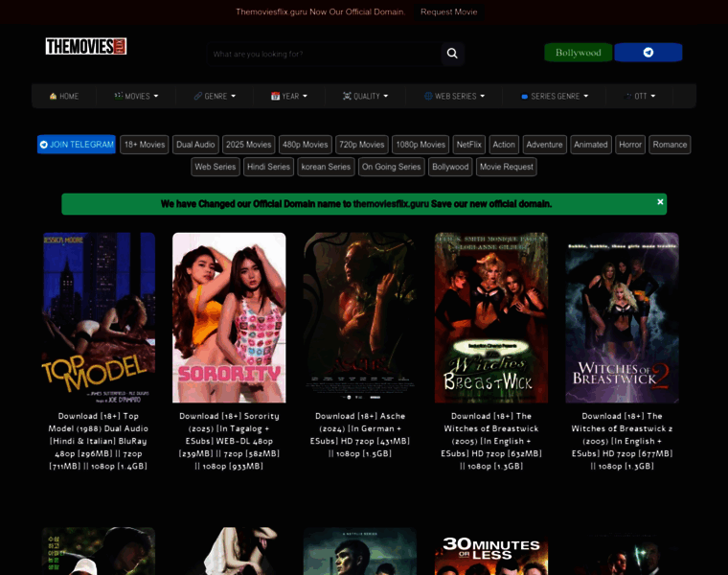Screen dimensions: 728x575
Task: Close the green domain notice banner
Action: pos(660,201)
